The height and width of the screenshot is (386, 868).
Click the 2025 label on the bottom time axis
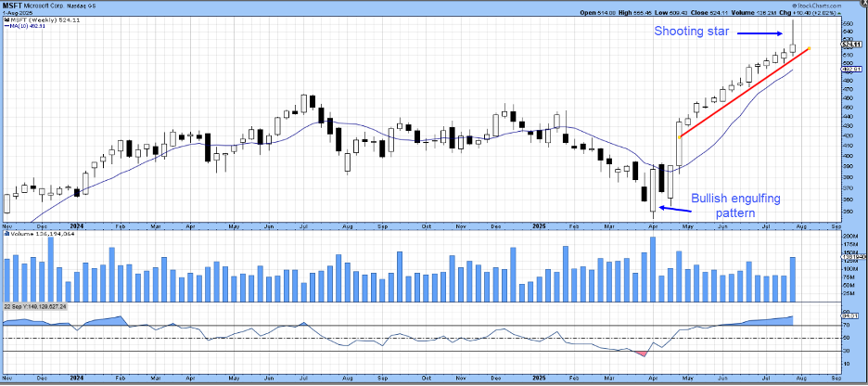point(541,380)
